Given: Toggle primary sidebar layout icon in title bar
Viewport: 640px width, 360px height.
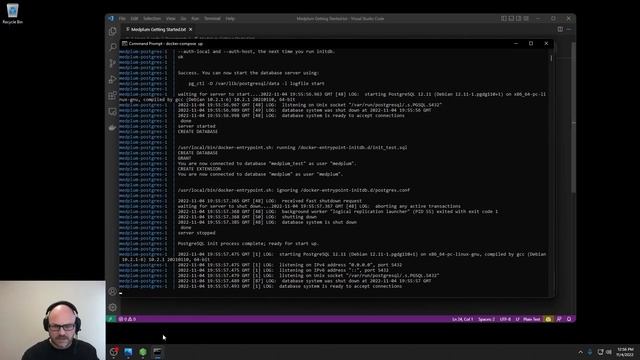Looking at the screenshot, I should 504,18.
